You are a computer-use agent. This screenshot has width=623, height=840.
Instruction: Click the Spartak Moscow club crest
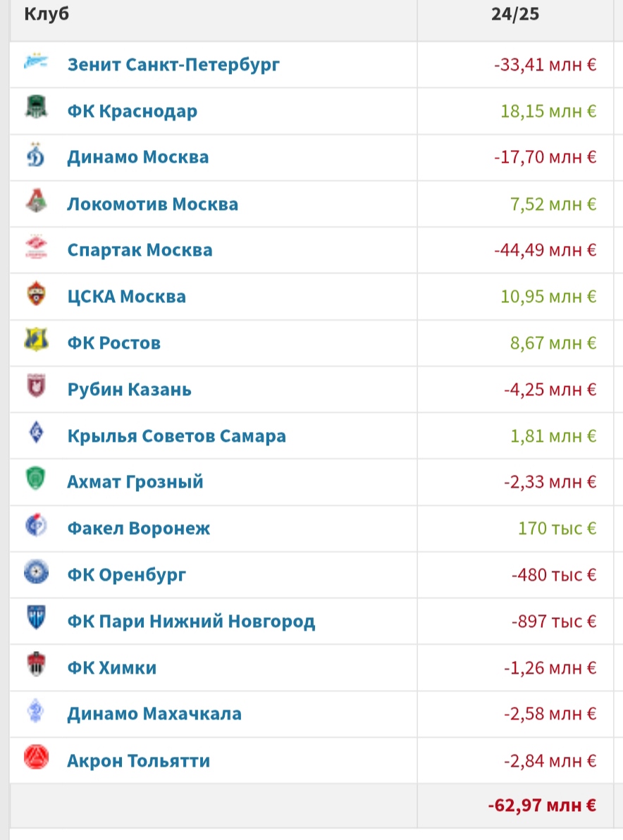click(x=36, y=247)
